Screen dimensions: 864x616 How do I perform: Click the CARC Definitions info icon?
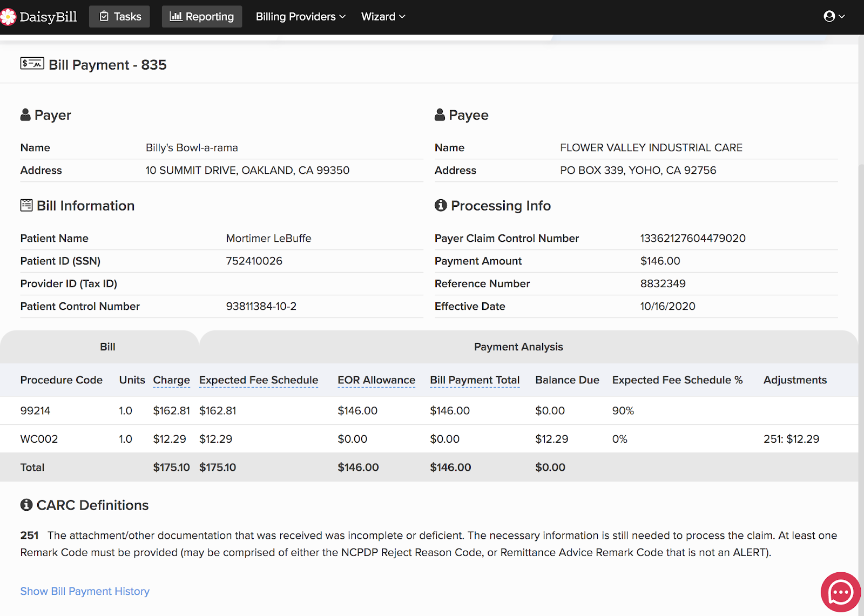(26, 505)
